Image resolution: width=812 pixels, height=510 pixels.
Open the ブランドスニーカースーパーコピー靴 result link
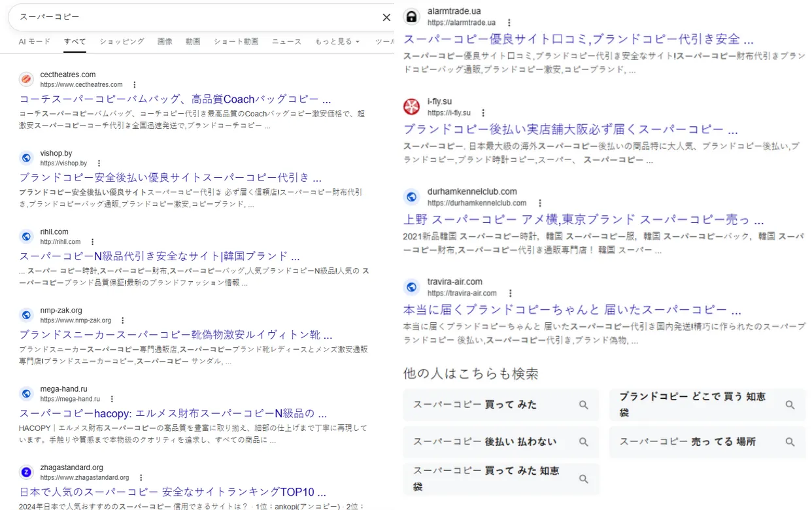click(x=176, y=335)
